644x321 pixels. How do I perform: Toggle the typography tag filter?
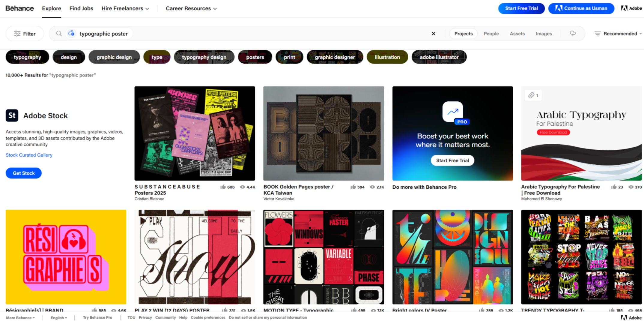(27, 57)
